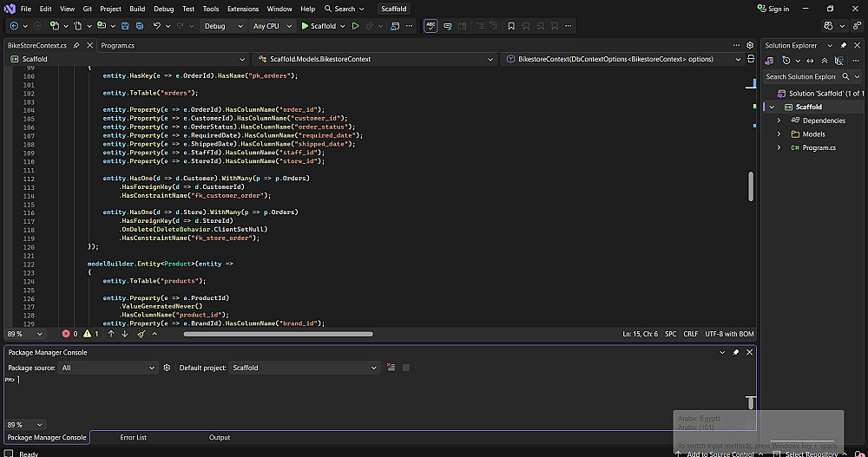The image size is (868, 457).
Task: Click Sync with Active Document icon
Action: [x=810, y=61]
